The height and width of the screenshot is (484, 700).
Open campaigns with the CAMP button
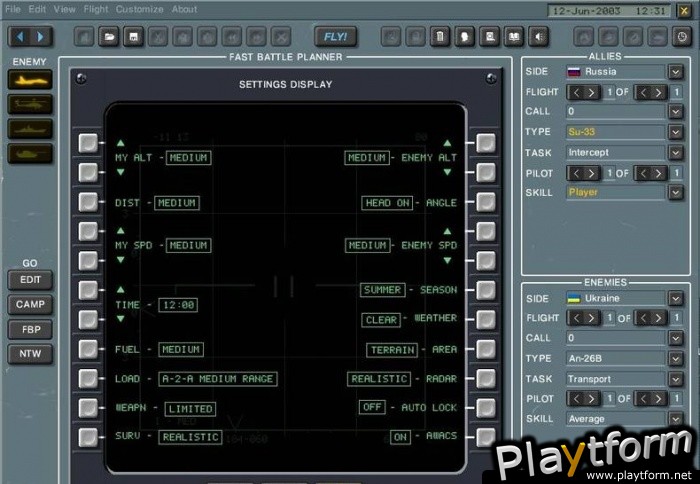pyautogui.click(x=30, y=305)
